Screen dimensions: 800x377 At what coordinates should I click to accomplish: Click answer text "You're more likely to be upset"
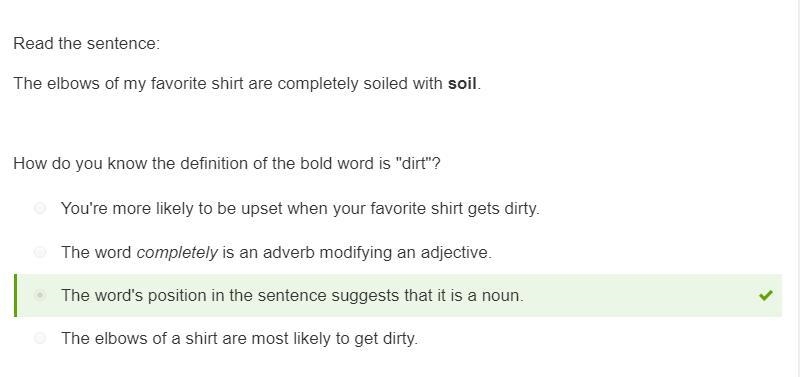[300, 209]
